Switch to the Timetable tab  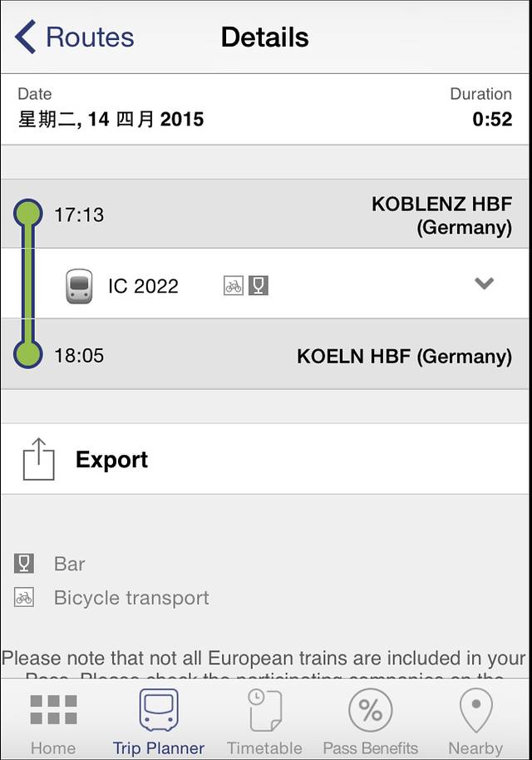click(x=265, y=722)
